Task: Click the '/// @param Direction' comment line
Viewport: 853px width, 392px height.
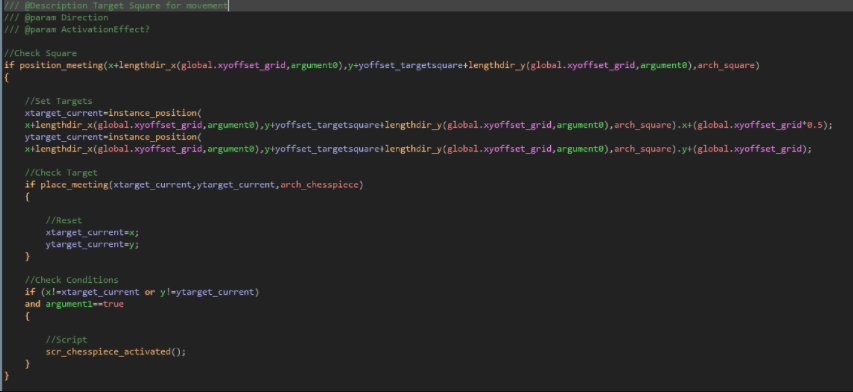Action: tap(56, 17)
